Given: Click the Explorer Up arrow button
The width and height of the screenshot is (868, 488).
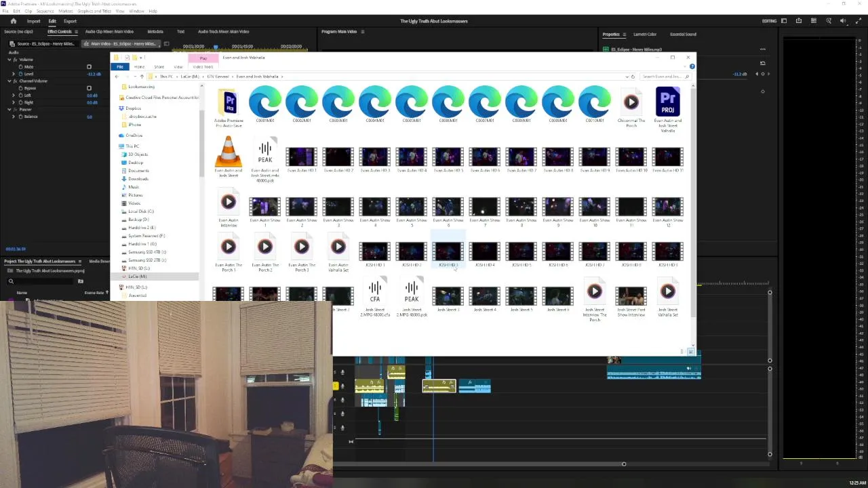Looking at the screenshot, I should (x=142, y=77).
